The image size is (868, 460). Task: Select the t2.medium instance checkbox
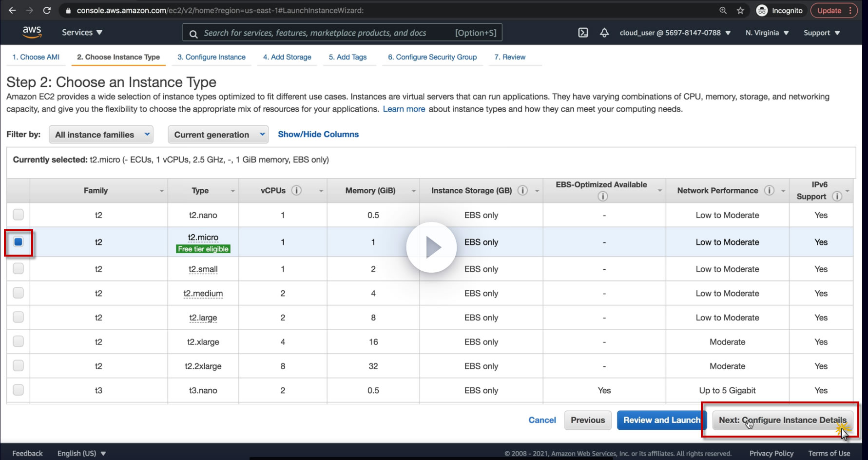coord(18,293)
